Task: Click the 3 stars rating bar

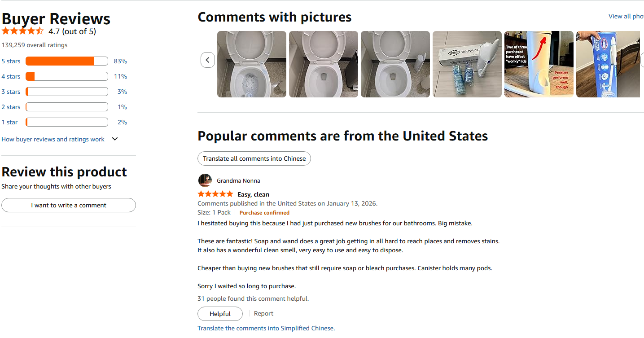Action: [x=67, y=92]
